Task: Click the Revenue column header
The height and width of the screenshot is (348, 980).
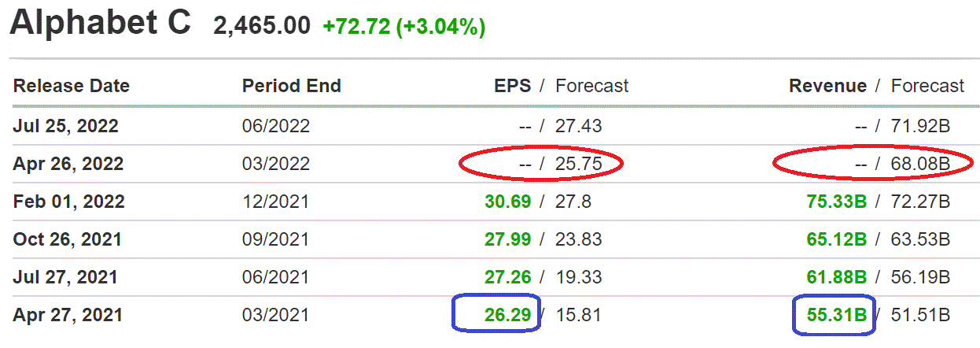Action: point(827,86)
